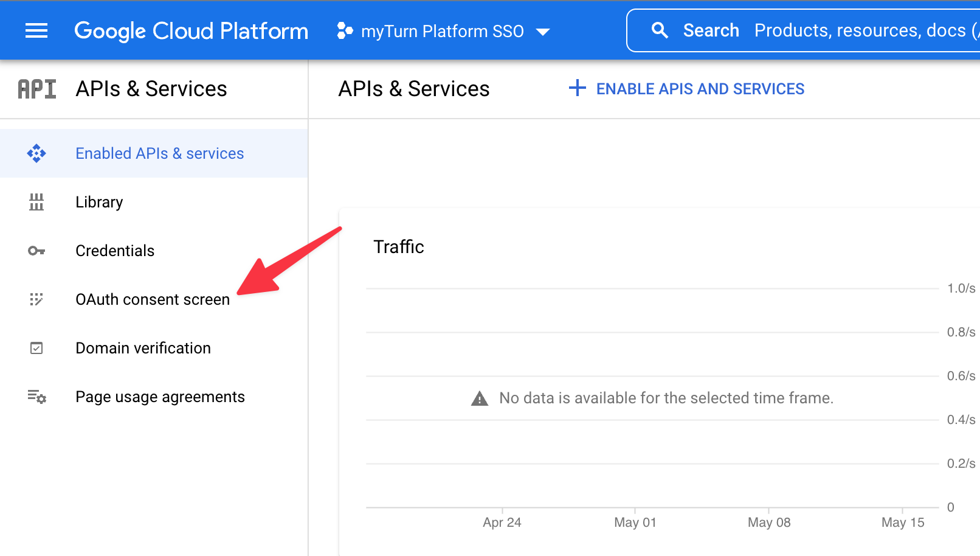980x556 pixels.
Task: Click the 0.2/s axis value
Action: click(x=961, y=464)
